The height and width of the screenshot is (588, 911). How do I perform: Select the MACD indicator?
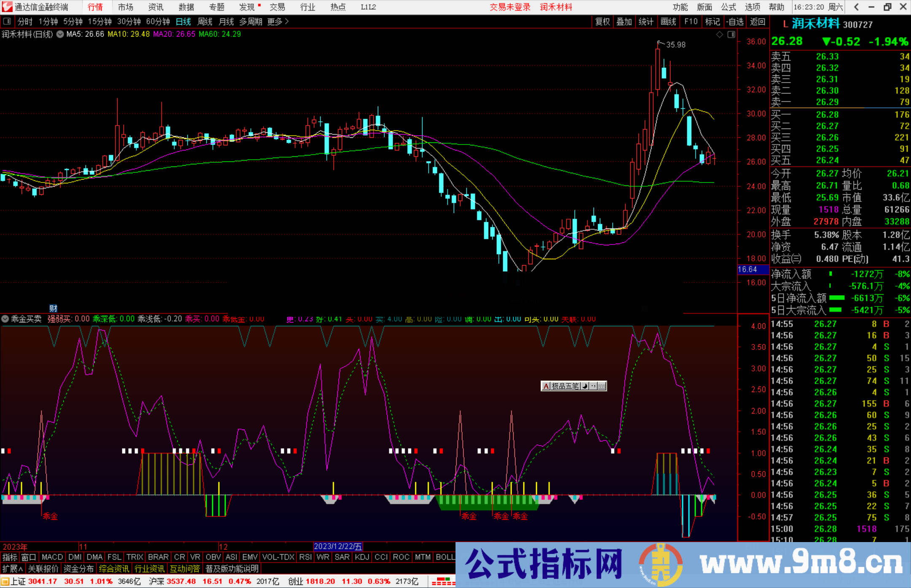click(52, 557)
